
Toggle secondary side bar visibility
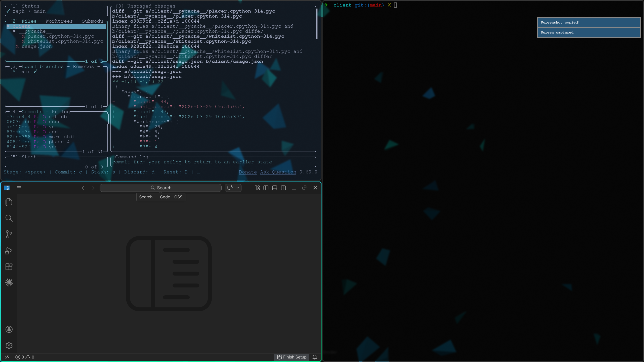pyautogui.click(x=284, y=188)
